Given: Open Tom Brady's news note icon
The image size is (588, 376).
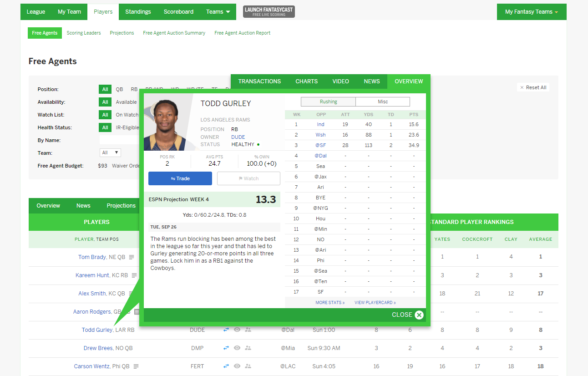Looking at the screenshot, I should click(x=132, y=257).
